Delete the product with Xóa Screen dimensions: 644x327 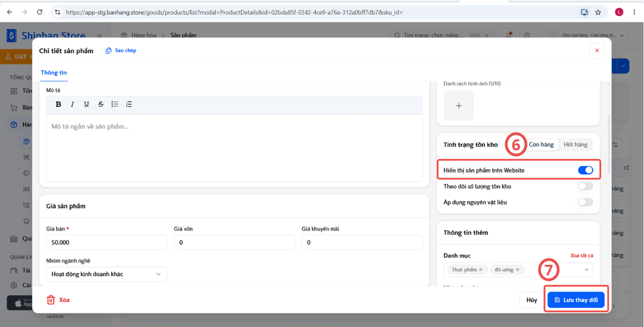pos(58,300)
